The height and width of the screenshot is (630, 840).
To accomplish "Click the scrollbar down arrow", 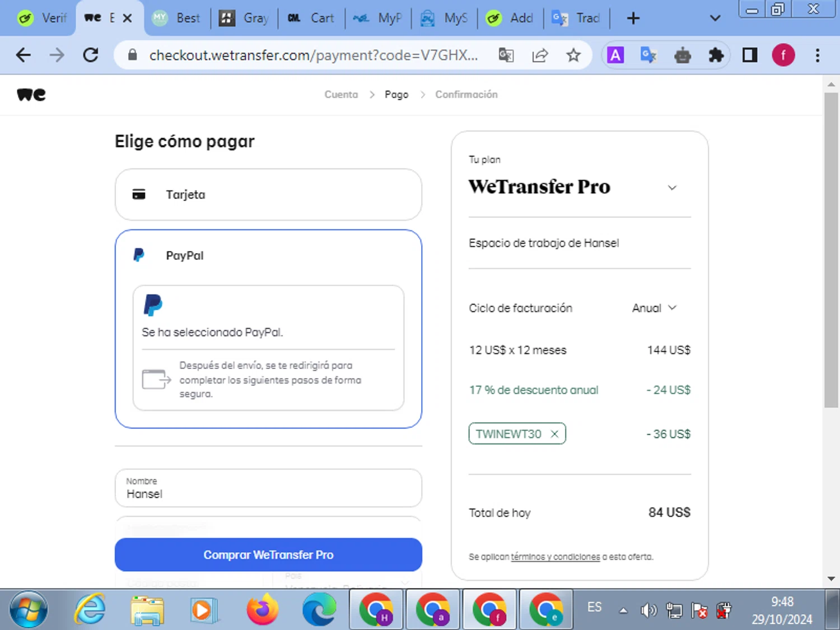I will tap(831, 578).
